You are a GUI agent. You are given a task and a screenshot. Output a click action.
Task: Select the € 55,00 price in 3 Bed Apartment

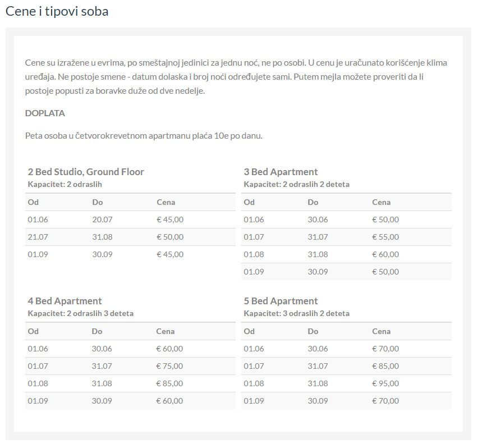385,237
